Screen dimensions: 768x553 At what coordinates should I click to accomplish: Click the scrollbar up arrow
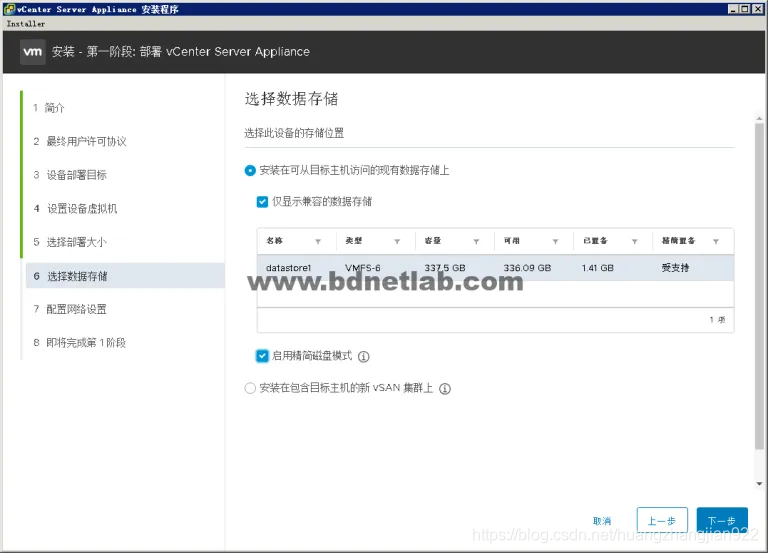(x=759, y=119)
